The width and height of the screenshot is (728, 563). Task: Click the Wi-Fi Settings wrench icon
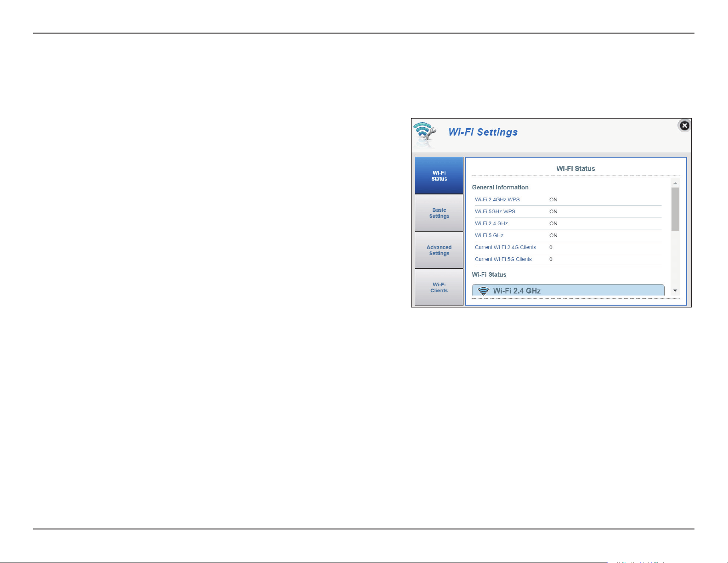pos(424,134)
